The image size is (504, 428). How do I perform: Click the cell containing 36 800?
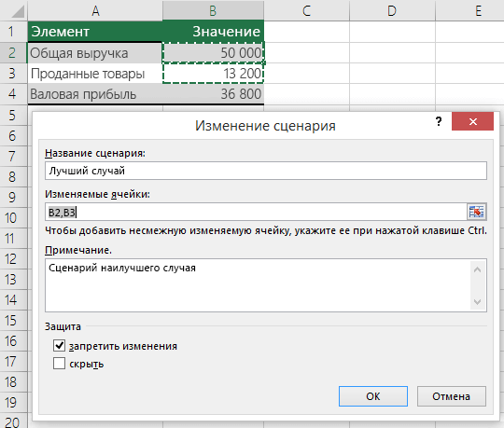pos(213,94)
